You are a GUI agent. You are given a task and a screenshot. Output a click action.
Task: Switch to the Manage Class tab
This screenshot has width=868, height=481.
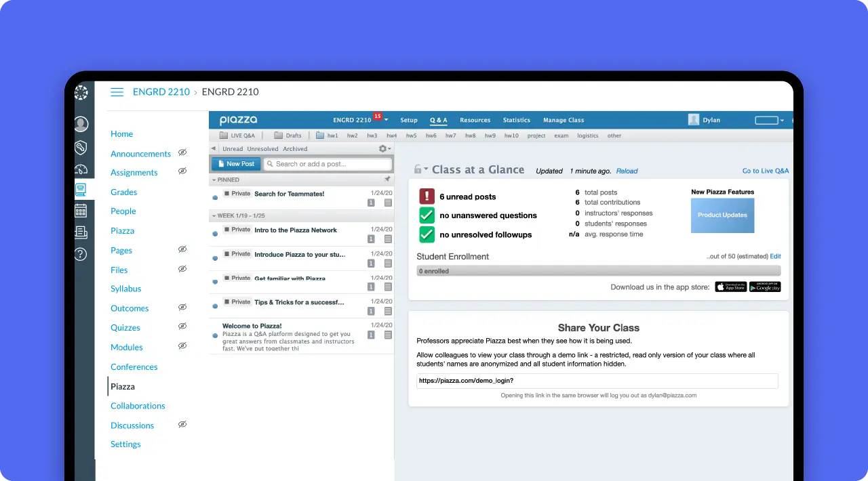(x=564, y=121)
